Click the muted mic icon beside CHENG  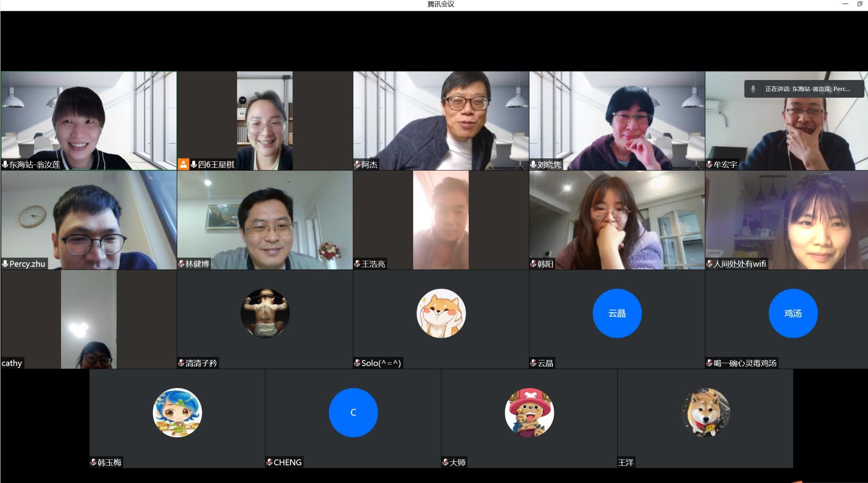click(269, 462)
